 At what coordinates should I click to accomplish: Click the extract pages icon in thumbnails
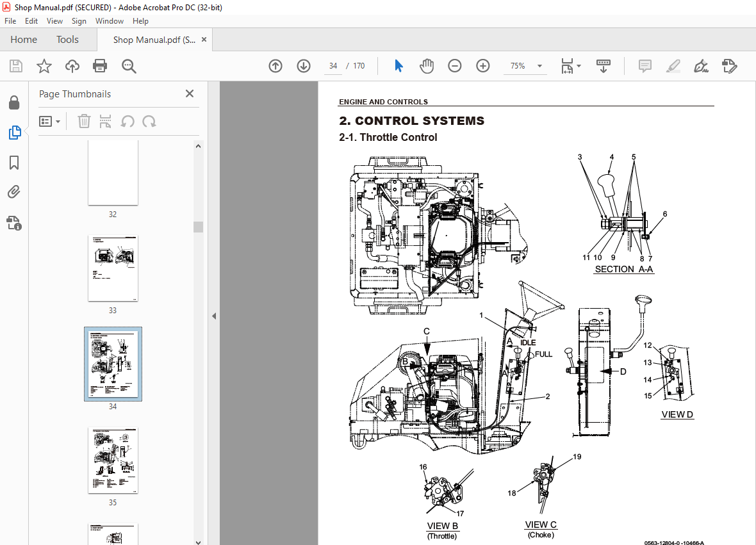click(x=105, y=122)
